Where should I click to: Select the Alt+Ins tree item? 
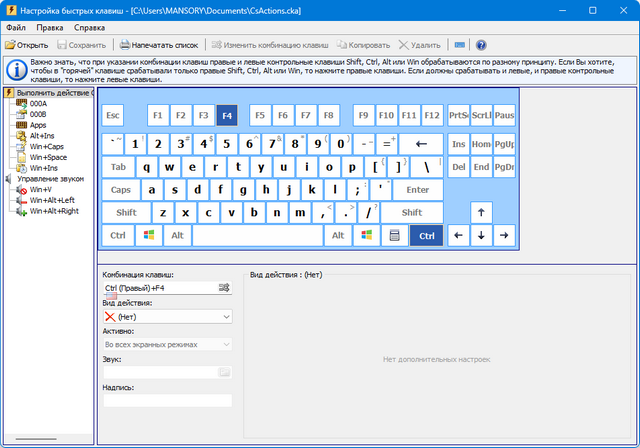pyautogui.click(x=42, y=136)
